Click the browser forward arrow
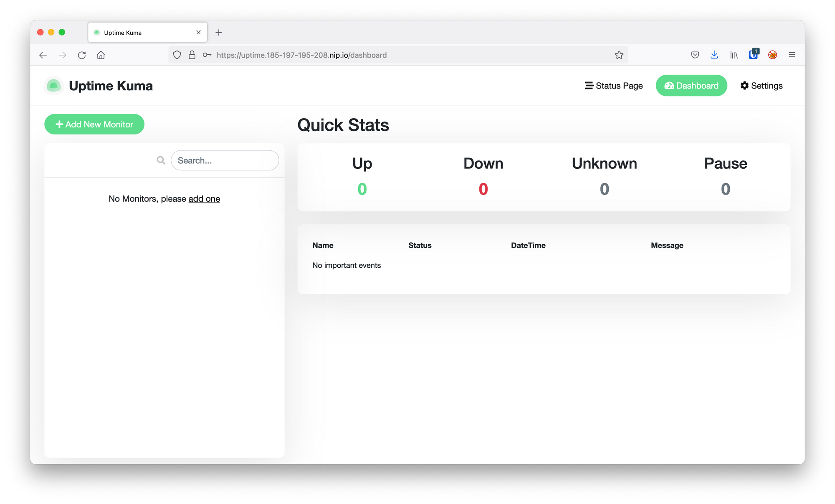This screenshot has height=504, width=835. coord(63,55)
